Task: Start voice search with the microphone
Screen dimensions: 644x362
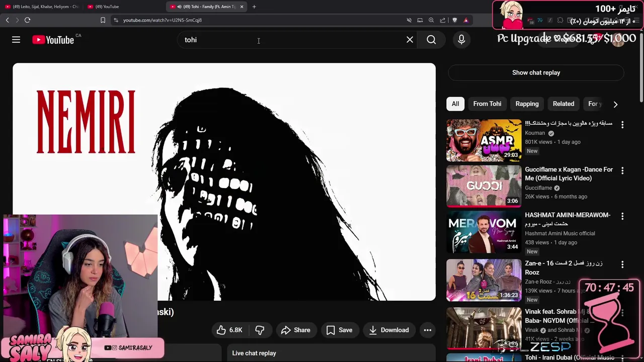Action: click(x=461, y=40)
